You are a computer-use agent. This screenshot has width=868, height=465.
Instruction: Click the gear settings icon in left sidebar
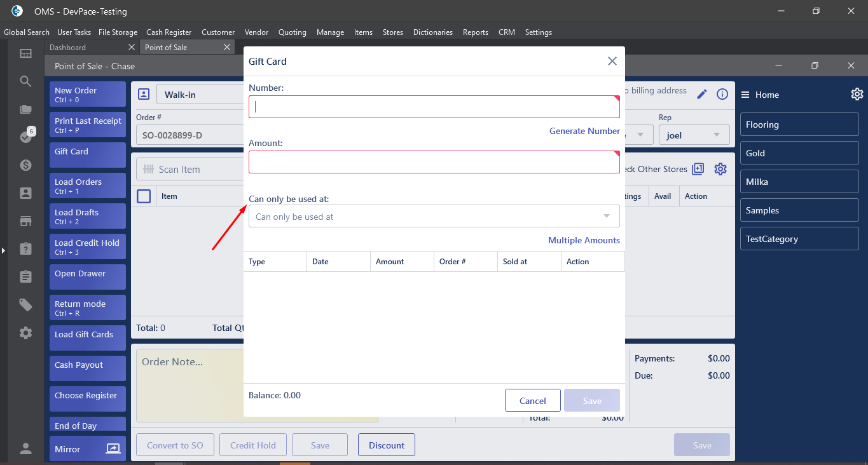click(x=25, y=333)
